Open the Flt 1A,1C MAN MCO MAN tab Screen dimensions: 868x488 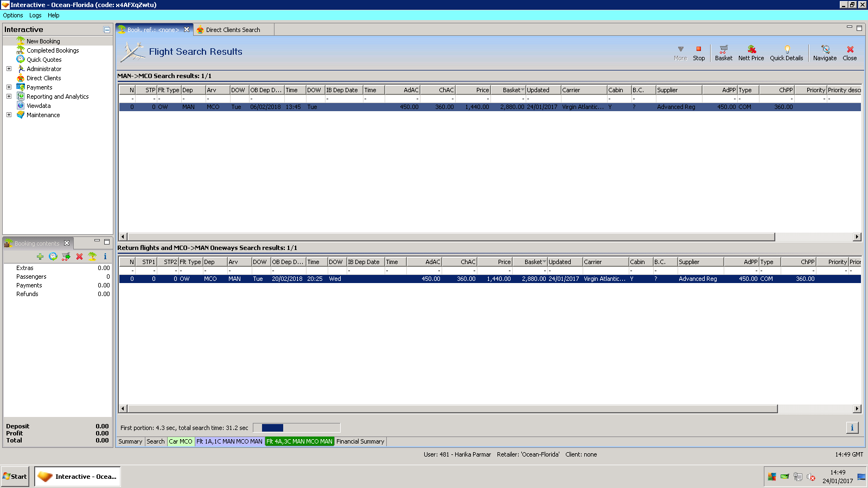[x=229, y=441]
